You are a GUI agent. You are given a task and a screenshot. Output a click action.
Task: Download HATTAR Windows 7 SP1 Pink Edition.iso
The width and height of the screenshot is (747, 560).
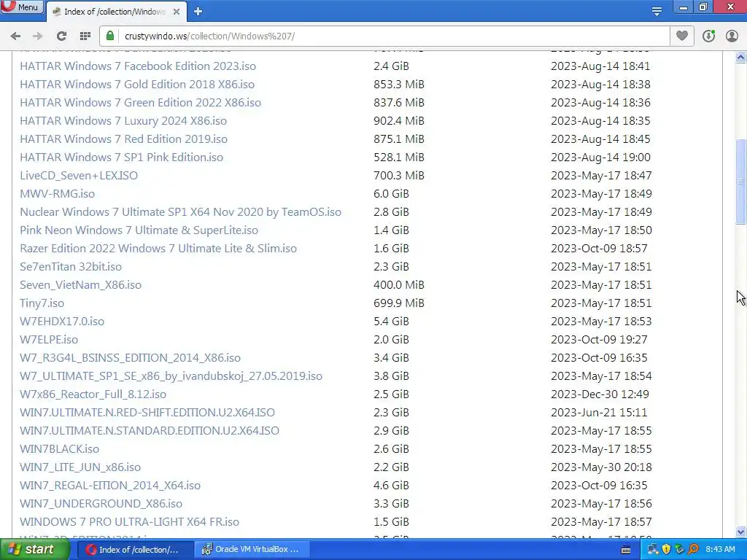click(x=121, y=157)
